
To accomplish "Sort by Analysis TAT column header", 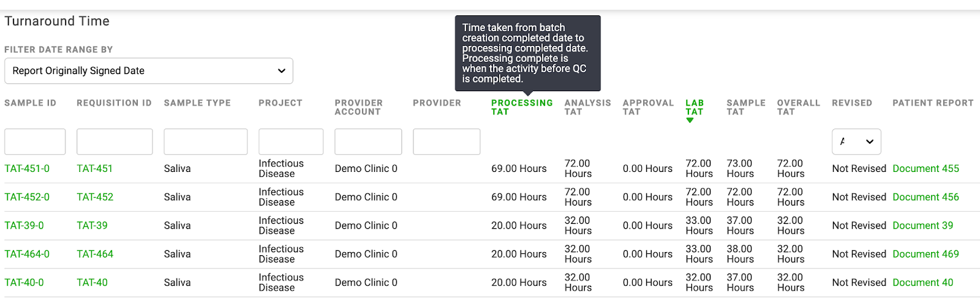I will click(x=587, y=107).
